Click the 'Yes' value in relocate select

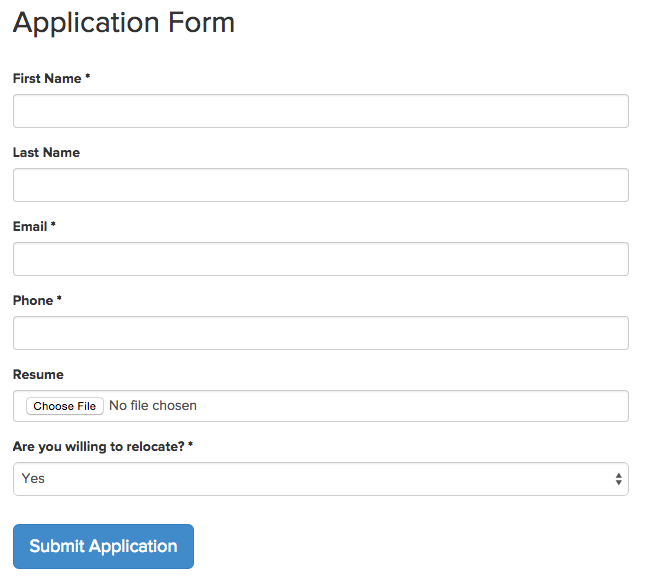(x=34, y=479)
